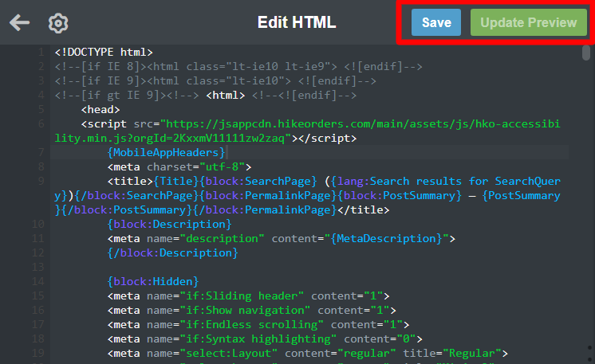Screen dimensions: 595x364
Task: Click line number 7 in the gutter
Action: click(41, 153)
